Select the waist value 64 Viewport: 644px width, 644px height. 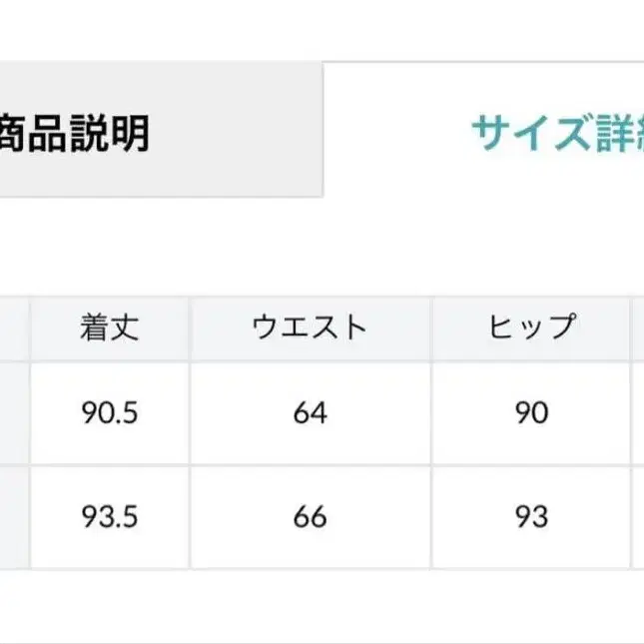(310, 412)
